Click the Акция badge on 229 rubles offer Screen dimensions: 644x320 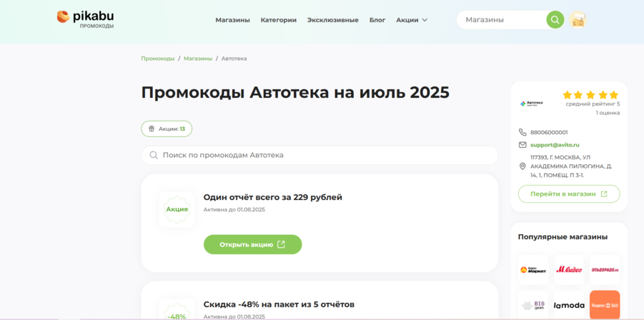click(x=177, y=209)
